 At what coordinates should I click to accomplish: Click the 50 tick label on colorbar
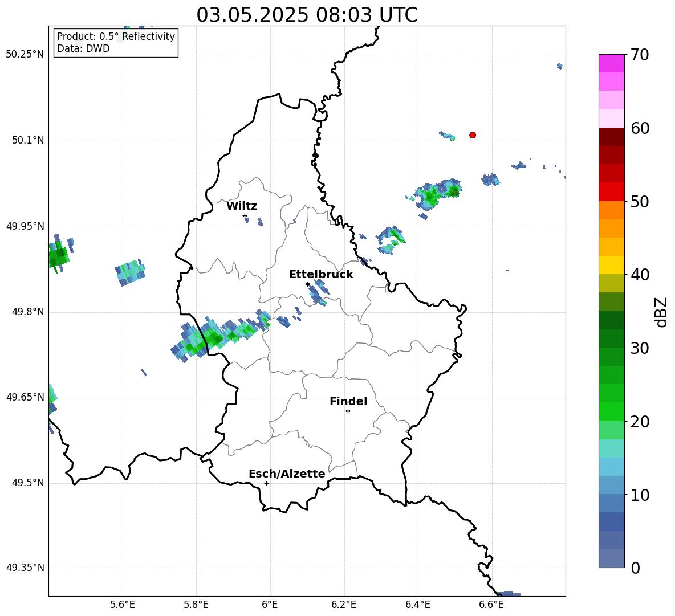[640, 201]
